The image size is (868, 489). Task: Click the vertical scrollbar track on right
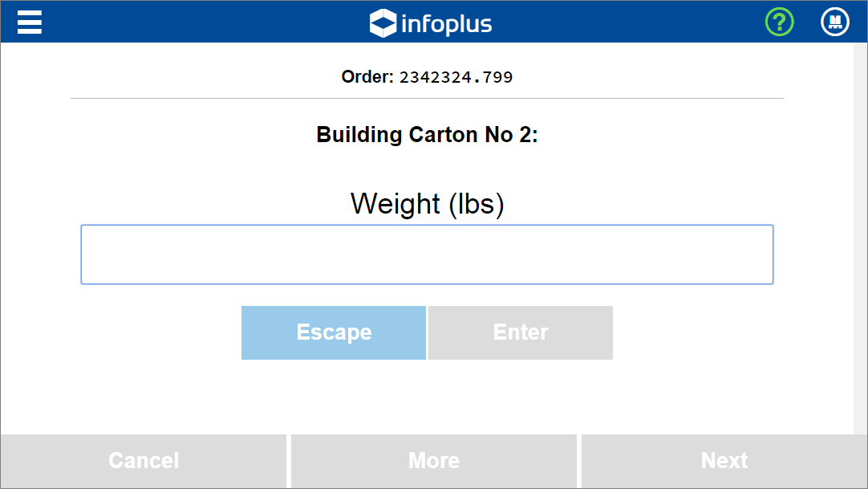coord(860,238)
